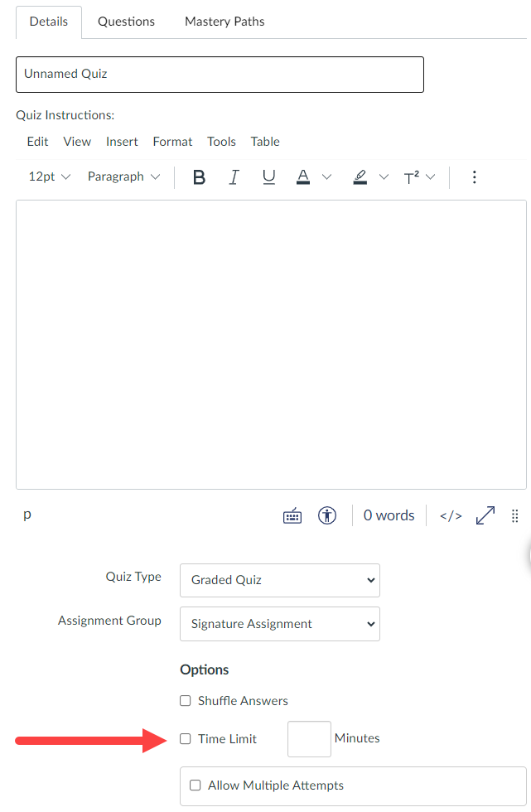This screenshot has height=812, width=531.
Task: Apply italic formatting
Action: (x=234, y=177)
